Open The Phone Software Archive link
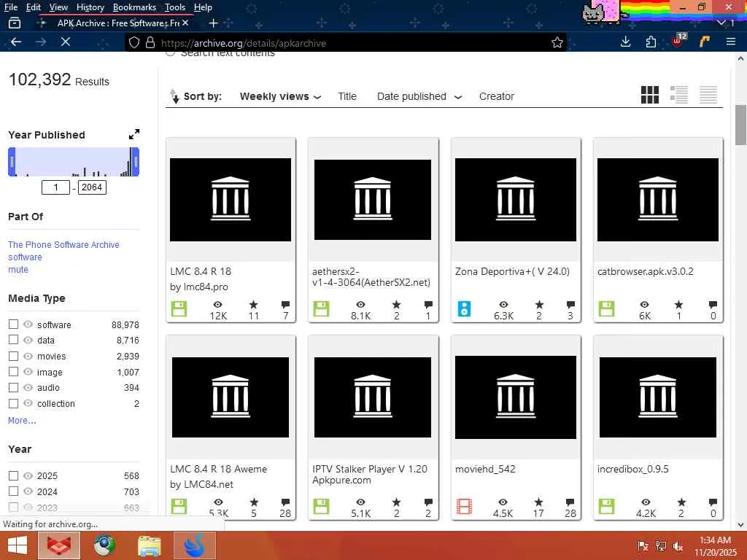 (63, 245)
